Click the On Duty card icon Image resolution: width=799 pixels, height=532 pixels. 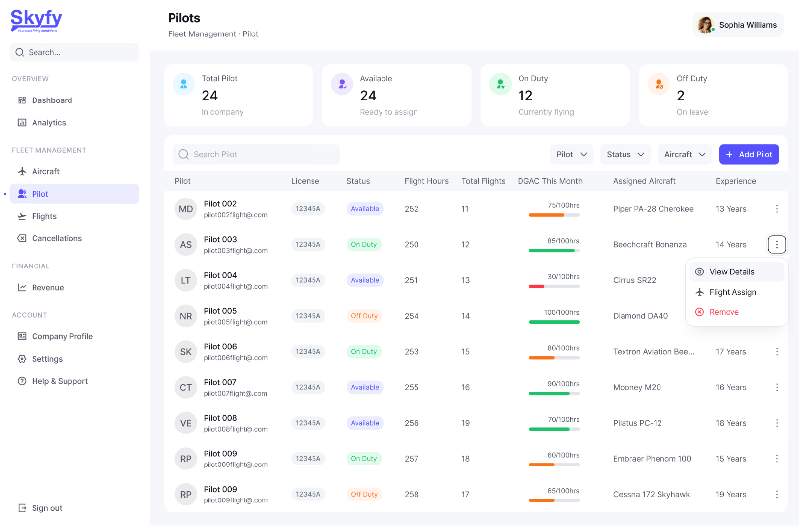[x=500, y=85]
